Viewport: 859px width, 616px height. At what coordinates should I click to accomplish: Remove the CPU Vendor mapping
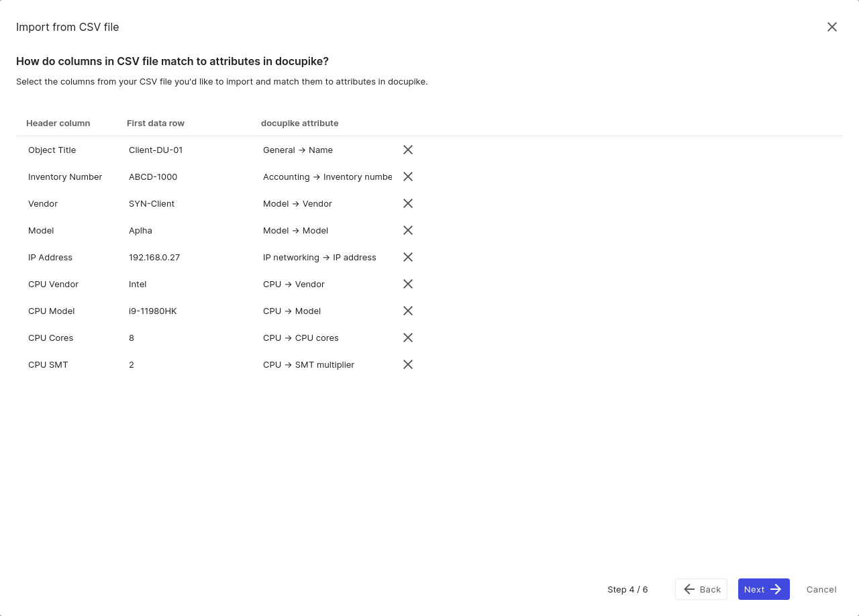click(407, 284)
